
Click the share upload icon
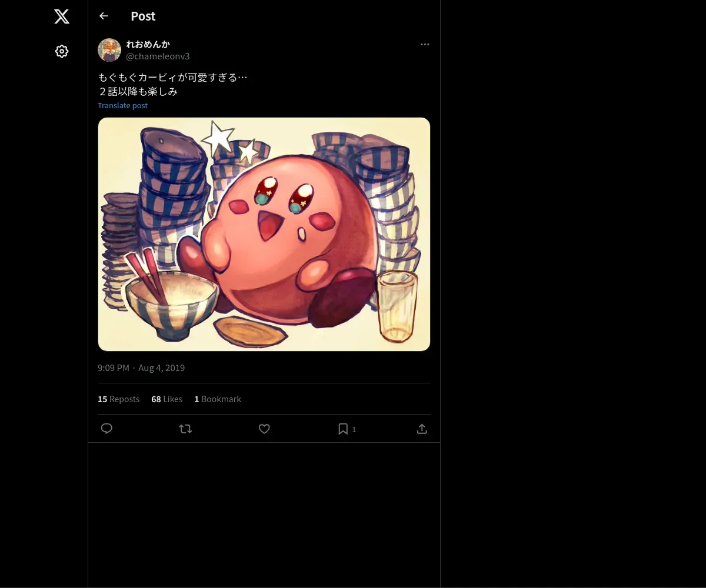pyautogui.click(x=422, y=429)
